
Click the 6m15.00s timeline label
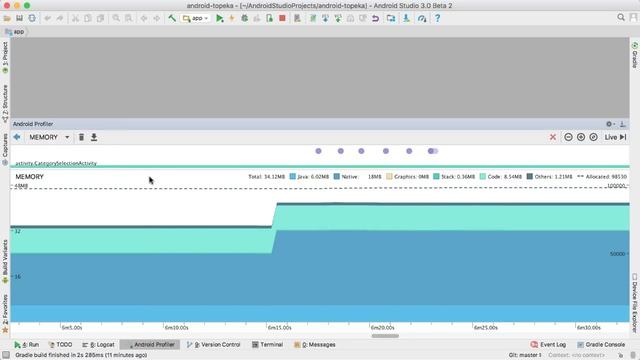pyautogui.click(x=279, y=327)
